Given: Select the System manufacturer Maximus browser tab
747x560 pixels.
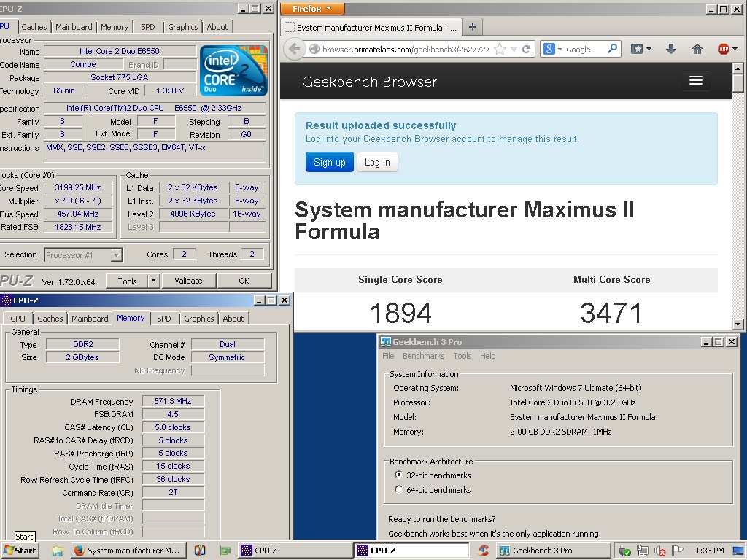Looking at the screenshot, I should click(x=371, y=27).
